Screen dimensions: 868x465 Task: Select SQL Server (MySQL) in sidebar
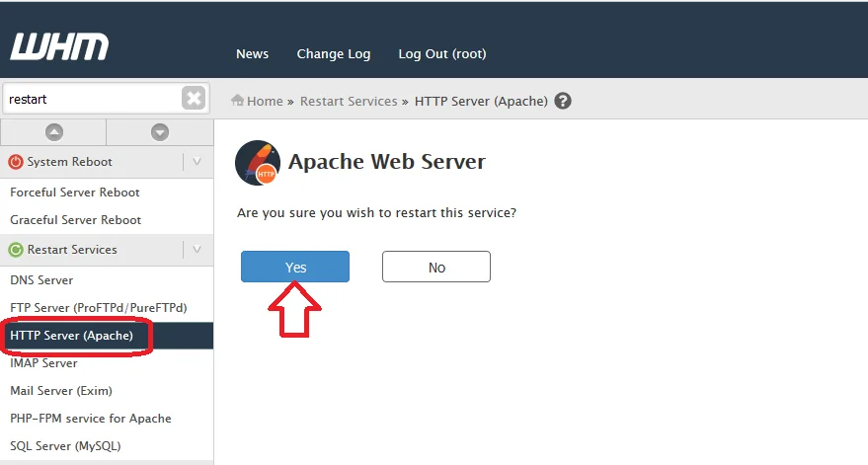tap(65, 445)
